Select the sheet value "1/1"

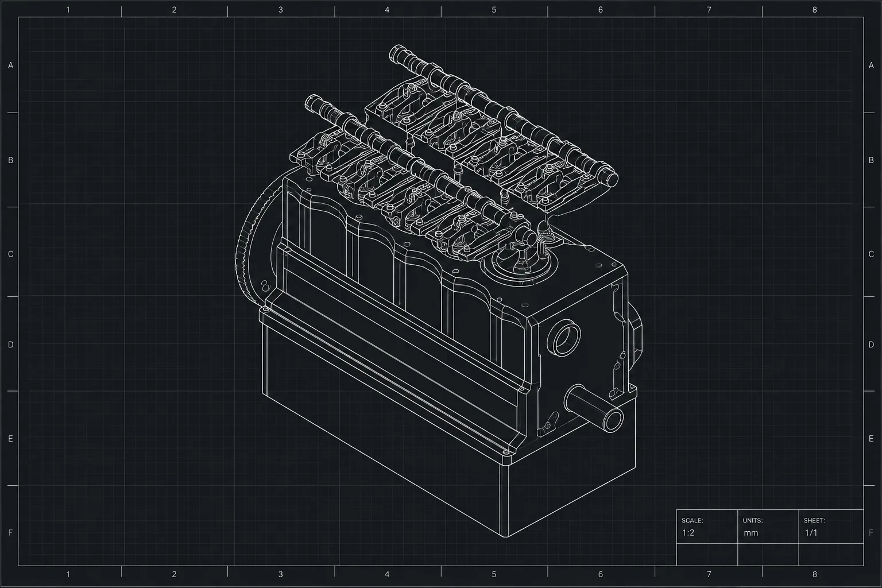pyautogui.click(x=811, y=533)
